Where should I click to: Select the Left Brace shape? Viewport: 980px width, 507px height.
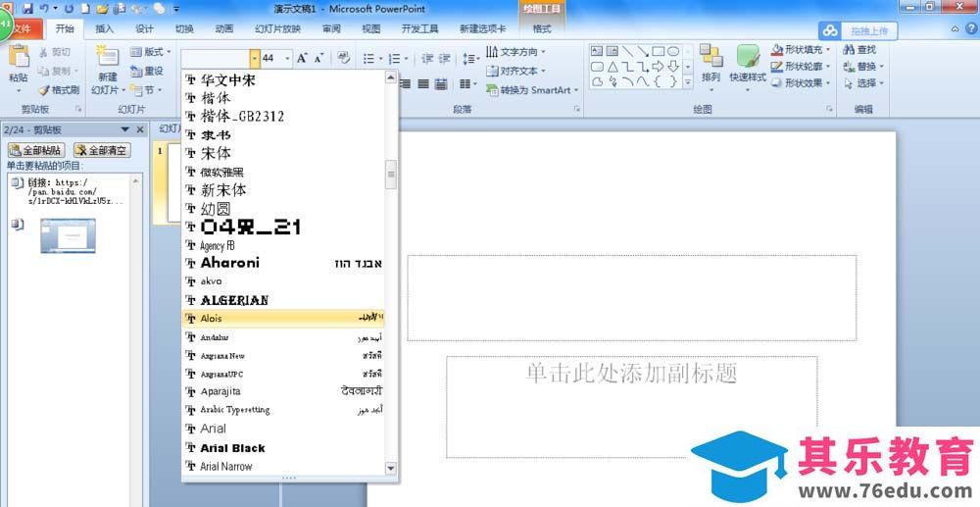click(659, 81)
